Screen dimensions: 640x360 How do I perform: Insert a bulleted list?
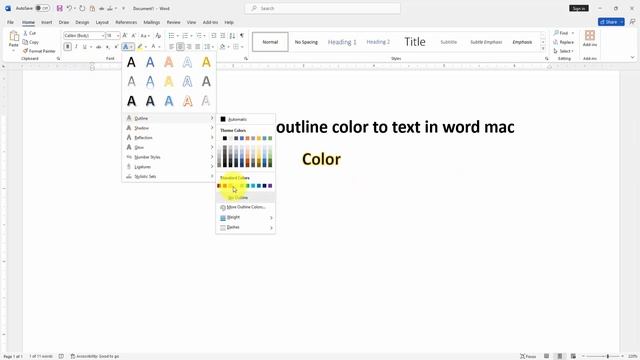pos(171,36)
